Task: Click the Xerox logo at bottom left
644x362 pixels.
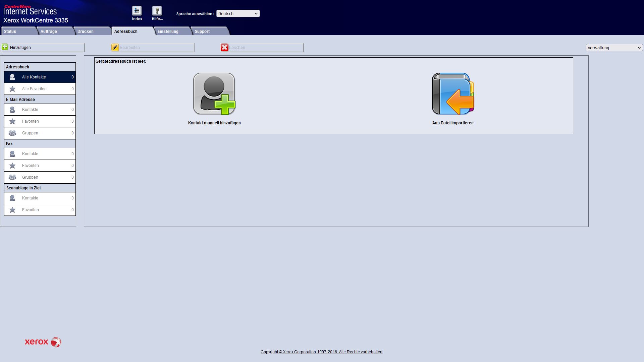Action: (x=43, y=342)
